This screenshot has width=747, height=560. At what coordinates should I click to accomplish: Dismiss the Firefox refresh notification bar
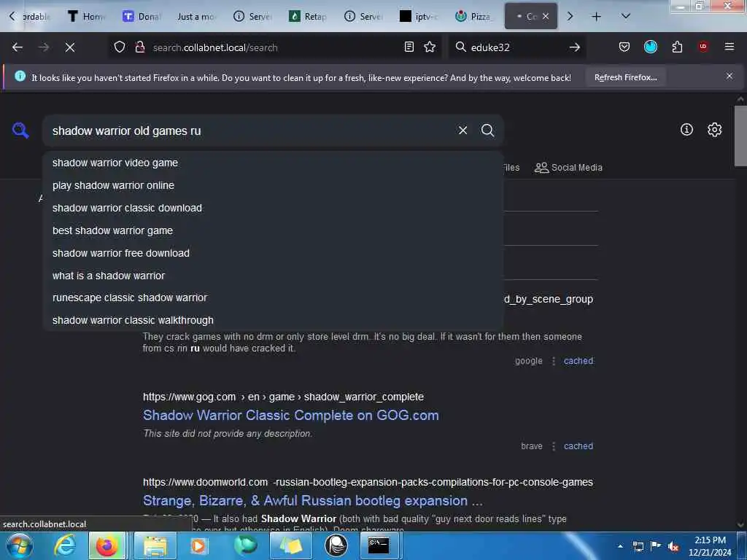(x=729, y=76)
